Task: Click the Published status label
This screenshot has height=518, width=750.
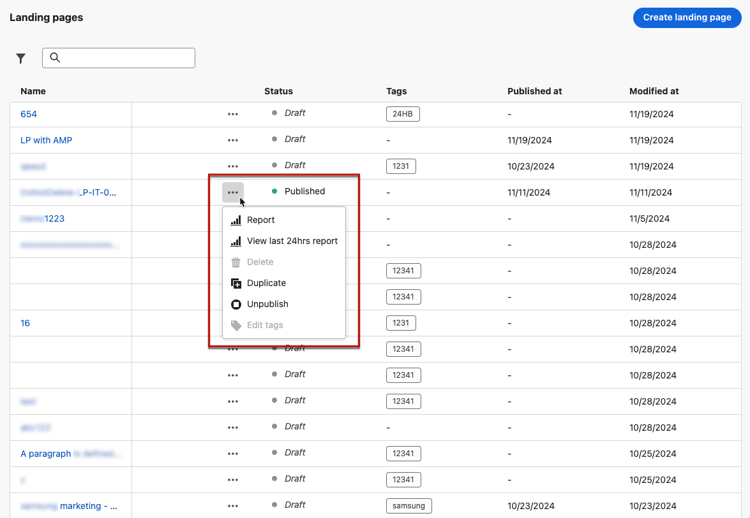Action: [305, 191]
